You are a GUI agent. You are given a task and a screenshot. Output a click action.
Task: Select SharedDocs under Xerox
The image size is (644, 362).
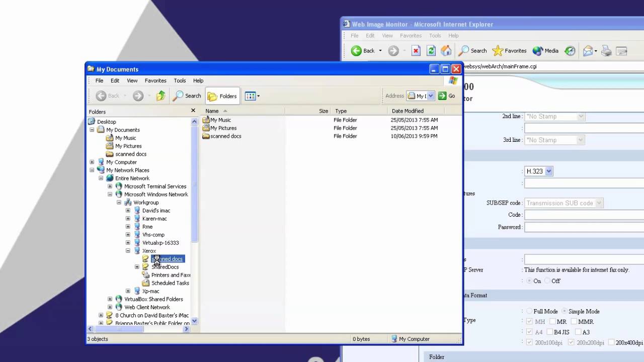click(165, 267)
